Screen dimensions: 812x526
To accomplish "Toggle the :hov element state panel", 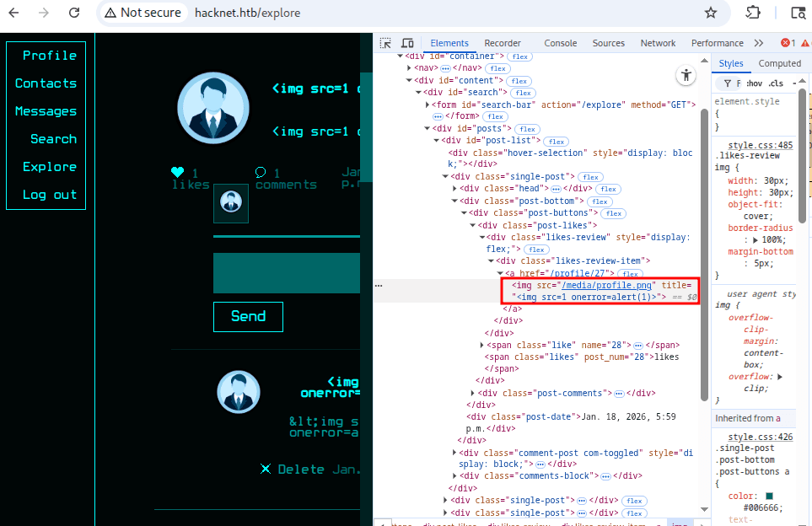I will pos(754,83).
